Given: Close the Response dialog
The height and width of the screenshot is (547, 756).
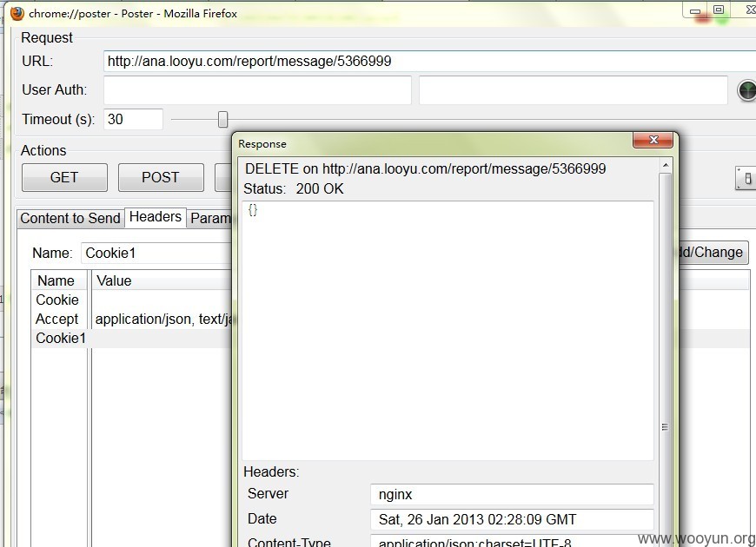Looking at the screenshot, I should (x=653, y=140).
